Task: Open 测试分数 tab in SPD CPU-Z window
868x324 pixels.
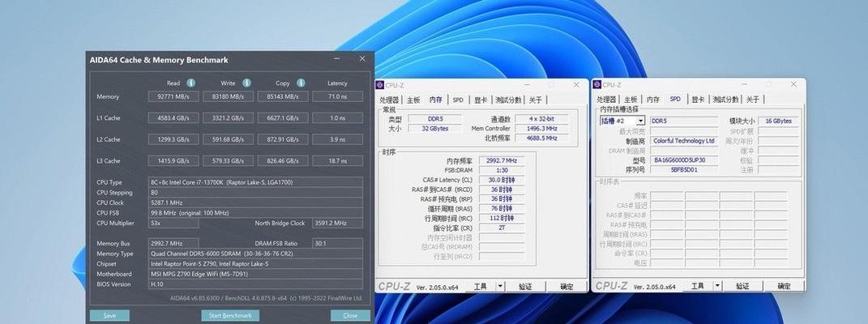Action: click(x=725, y=100)
